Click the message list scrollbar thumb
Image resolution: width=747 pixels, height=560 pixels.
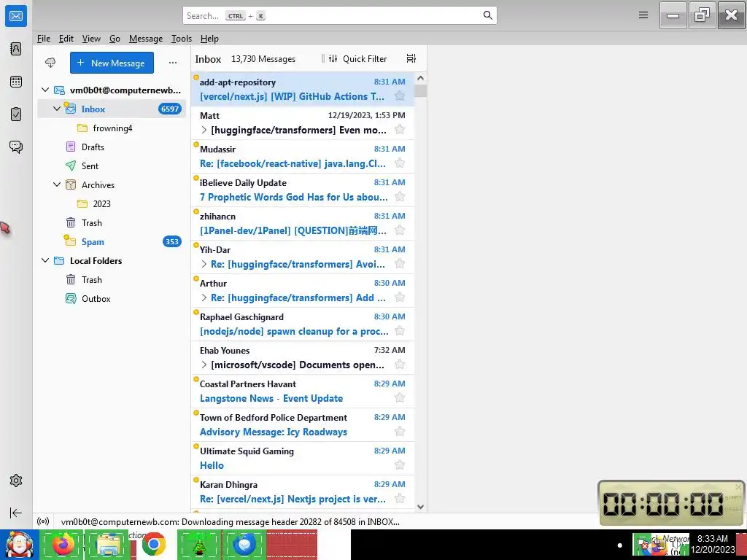pos(420,90)
